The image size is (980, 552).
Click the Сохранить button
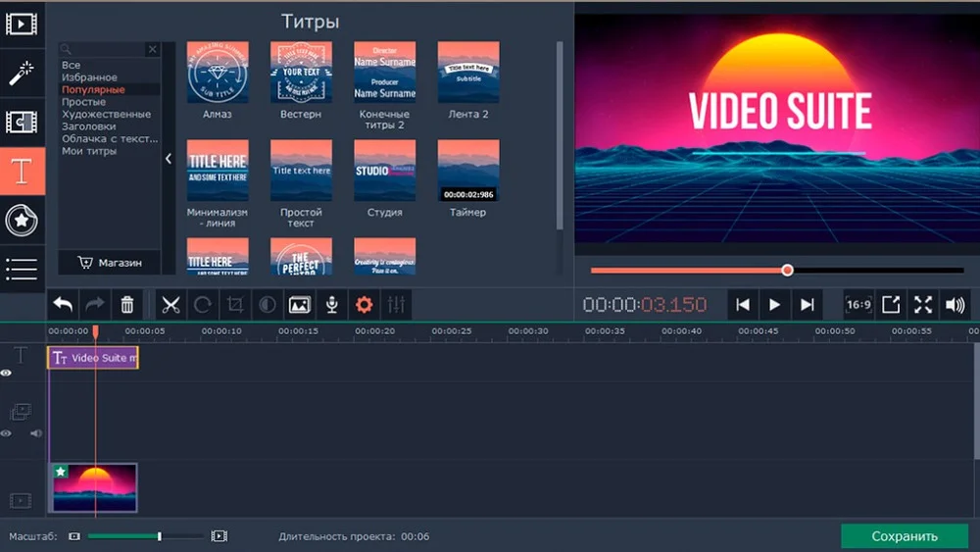pos(905,536)
